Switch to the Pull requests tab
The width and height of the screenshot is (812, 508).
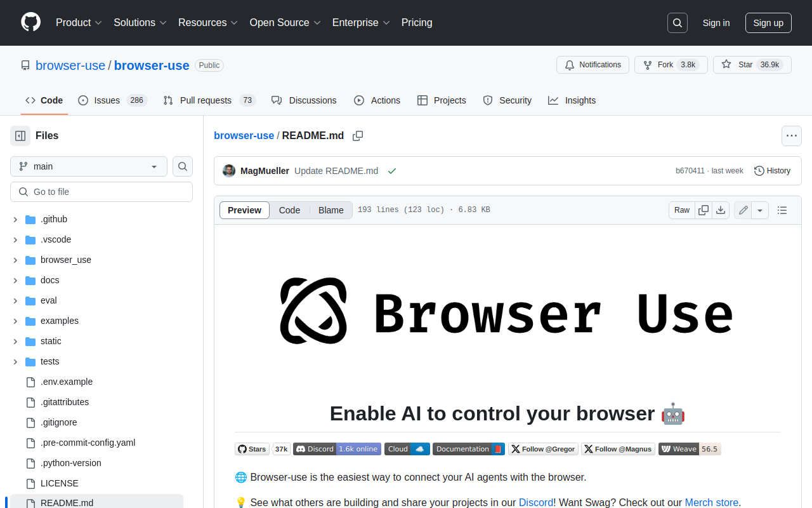pos(209,100)
